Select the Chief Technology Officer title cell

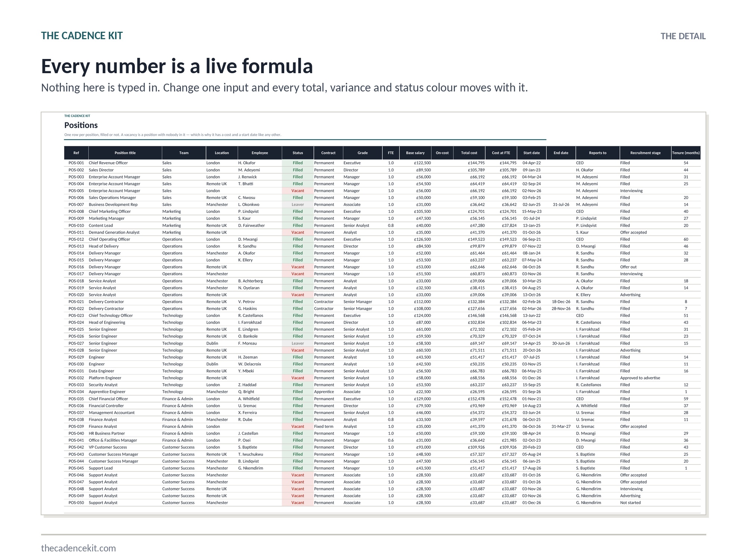[x=111, y=315]
